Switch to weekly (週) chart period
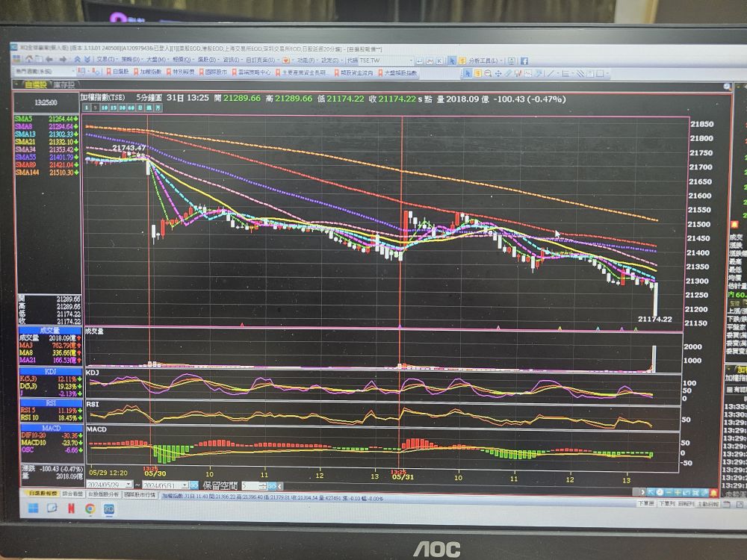 click(149, 108)
